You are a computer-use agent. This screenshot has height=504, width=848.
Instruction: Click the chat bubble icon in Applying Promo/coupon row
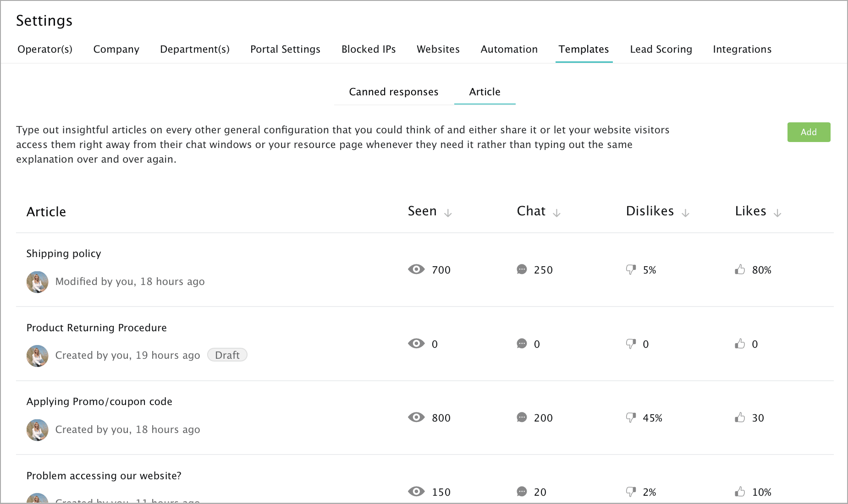(522, 417)
